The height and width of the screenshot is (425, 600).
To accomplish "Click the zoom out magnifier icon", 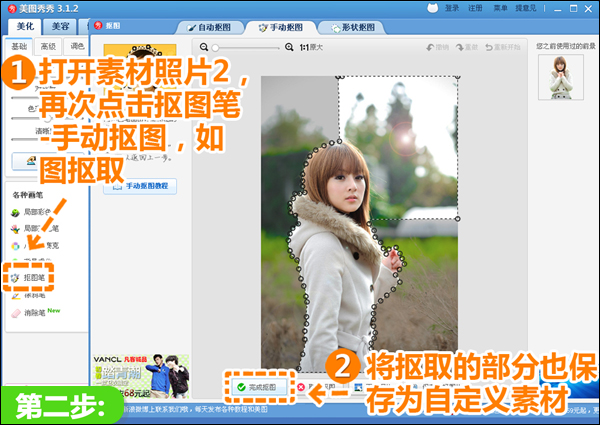I will (x=205, y=47).
